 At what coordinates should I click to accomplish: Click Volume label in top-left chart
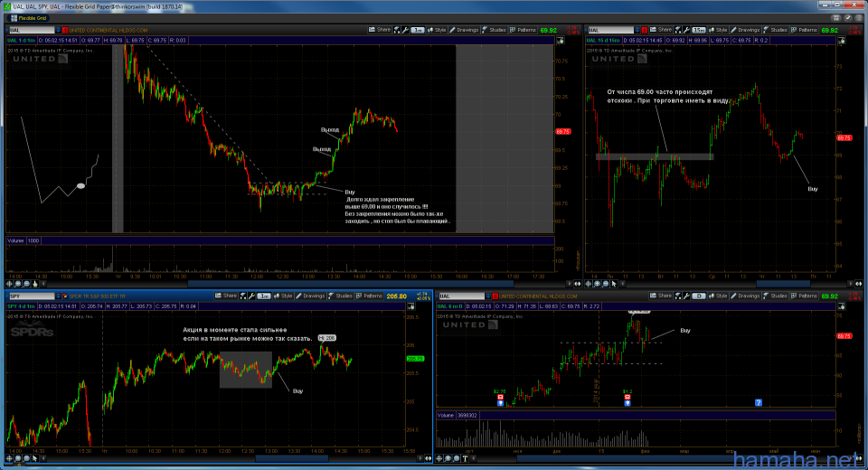[15, 240]
